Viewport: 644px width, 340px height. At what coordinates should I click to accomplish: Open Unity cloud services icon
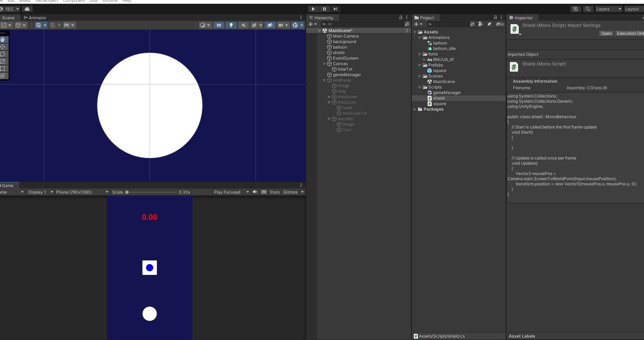tap(27, 9)
